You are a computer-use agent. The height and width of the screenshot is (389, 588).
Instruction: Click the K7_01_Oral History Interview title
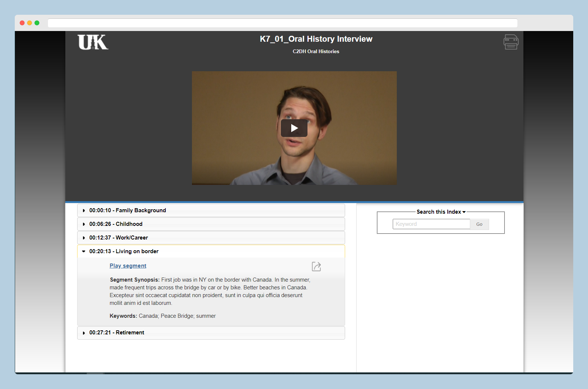click(x=316, y=39)
